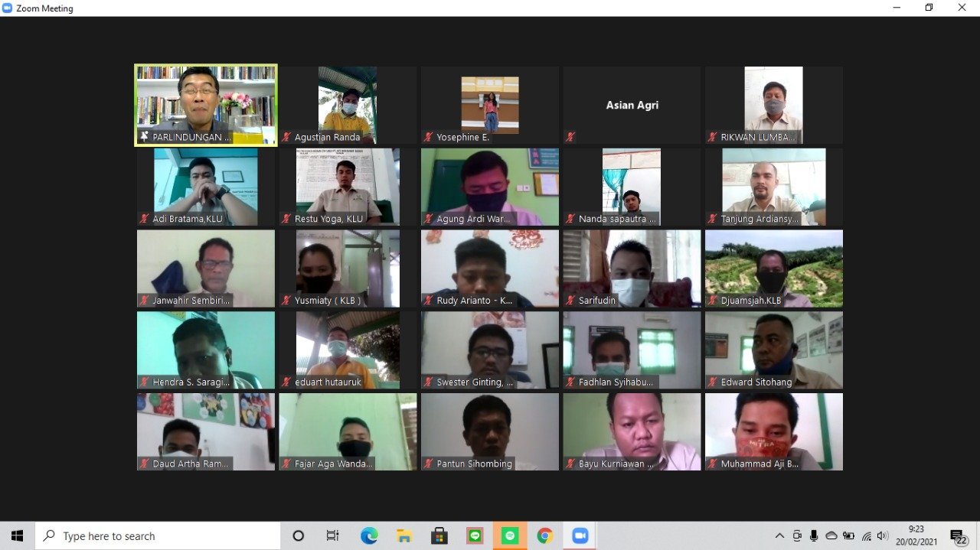Open the notification center with 22 notifications
Viewport: 980px width, 550px height.
click(958, 536)
